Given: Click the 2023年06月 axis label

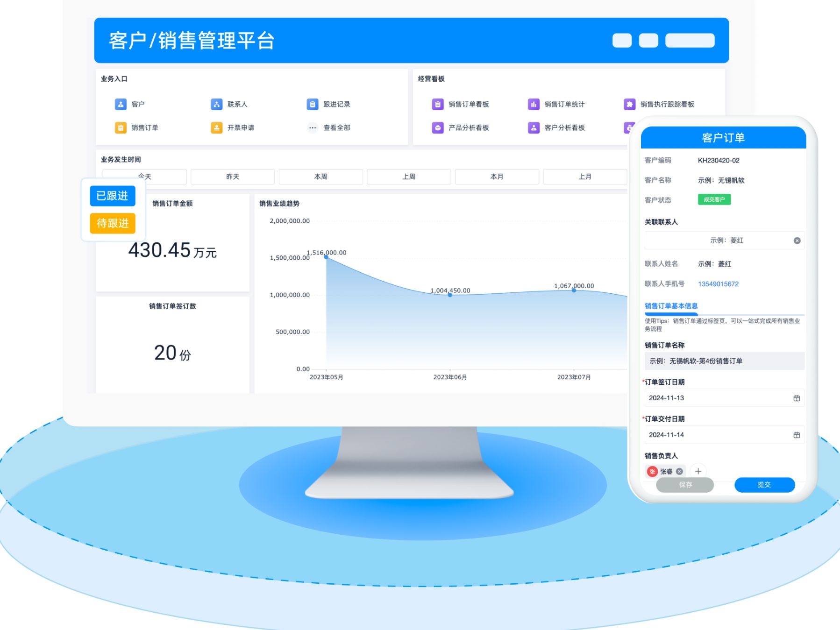Looking at the screenshot, I should 450,377.
